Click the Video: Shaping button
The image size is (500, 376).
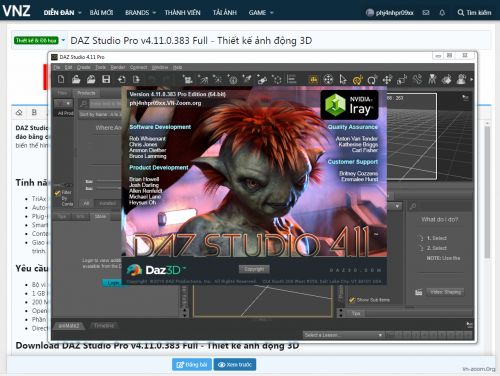(x=445, y=292)
